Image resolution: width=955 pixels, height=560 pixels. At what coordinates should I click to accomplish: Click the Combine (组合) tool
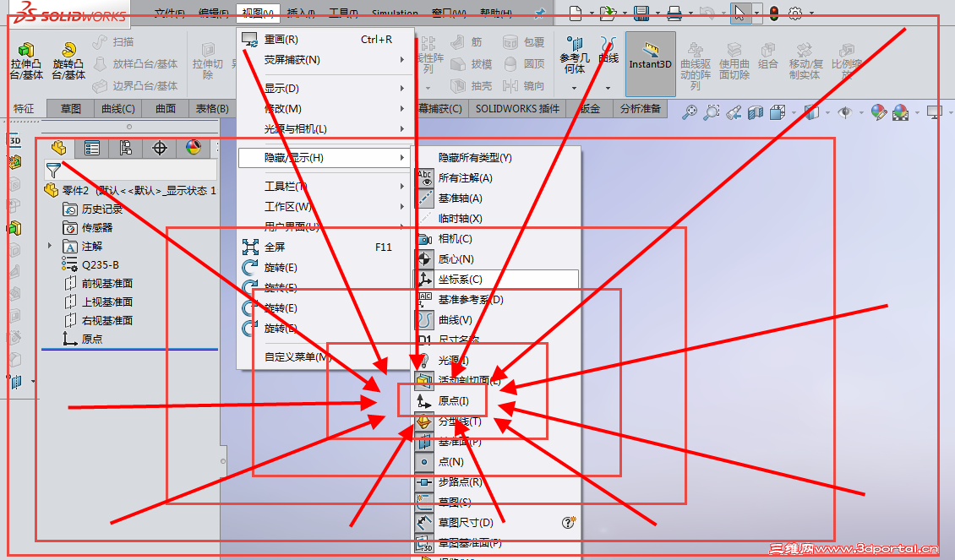768,56
